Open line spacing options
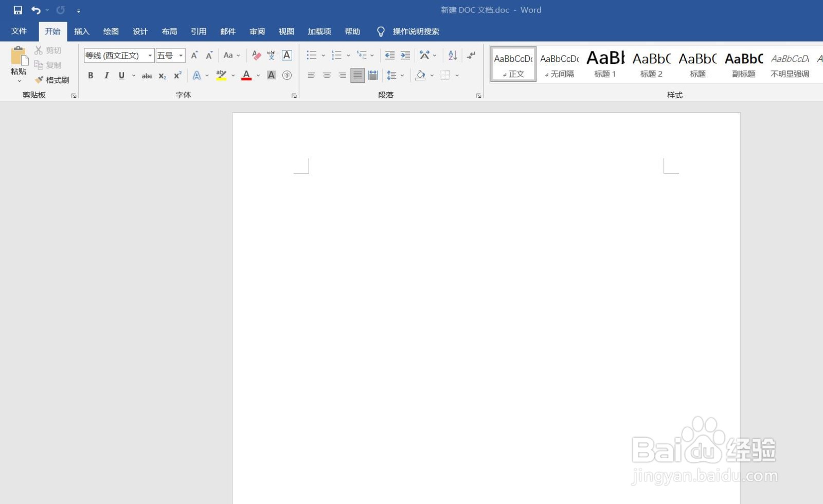823x504 pixels. click(x=395, y=76)
